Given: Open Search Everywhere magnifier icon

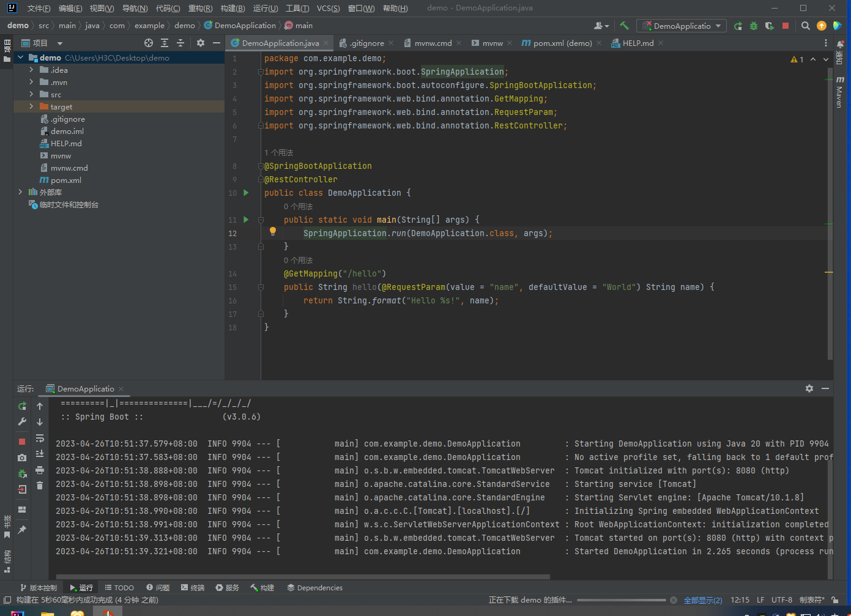Looking at the screenshot, I should click(x=806, y=26).
